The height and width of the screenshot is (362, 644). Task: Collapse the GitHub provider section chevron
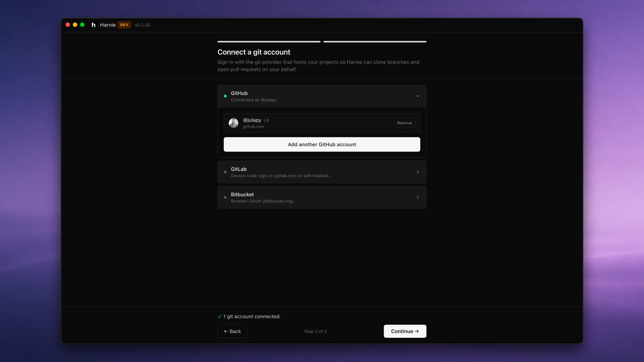pos(418,96)
